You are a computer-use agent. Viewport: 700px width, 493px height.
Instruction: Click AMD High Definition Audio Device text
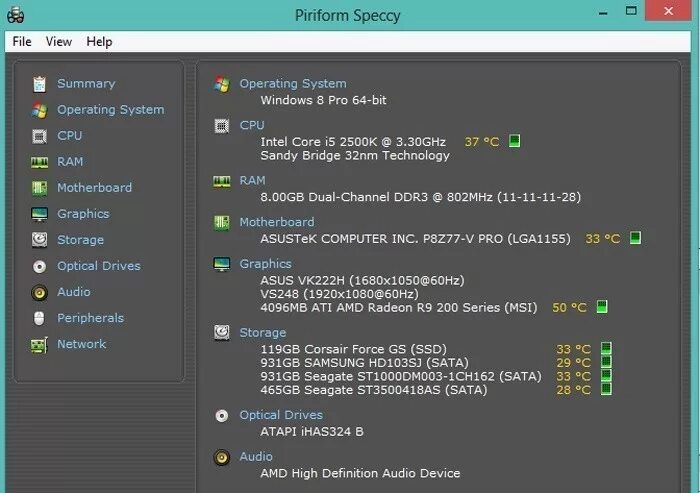360,473
